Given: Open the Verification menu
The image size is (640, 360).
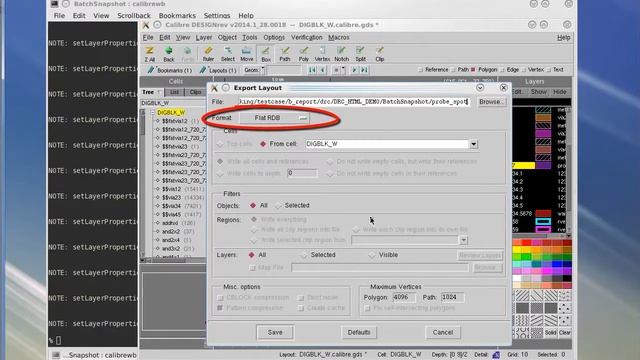Looking at the screenshot, I should 307,37.
